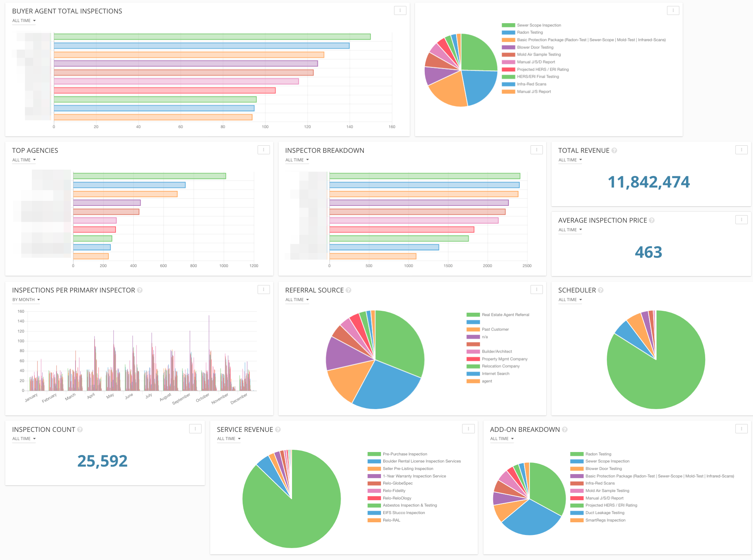Open options menu on Total Revenue card
753x560 pixels.
[x=741, y=150]
